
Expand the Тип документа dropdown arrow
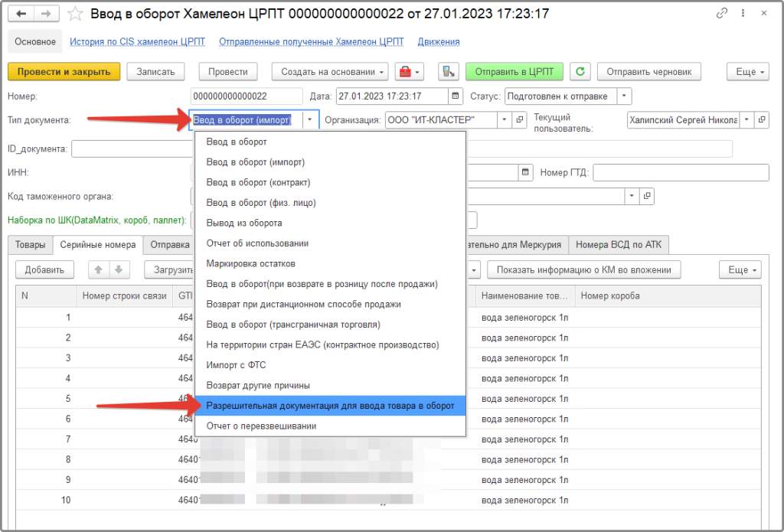coord(311,120)
